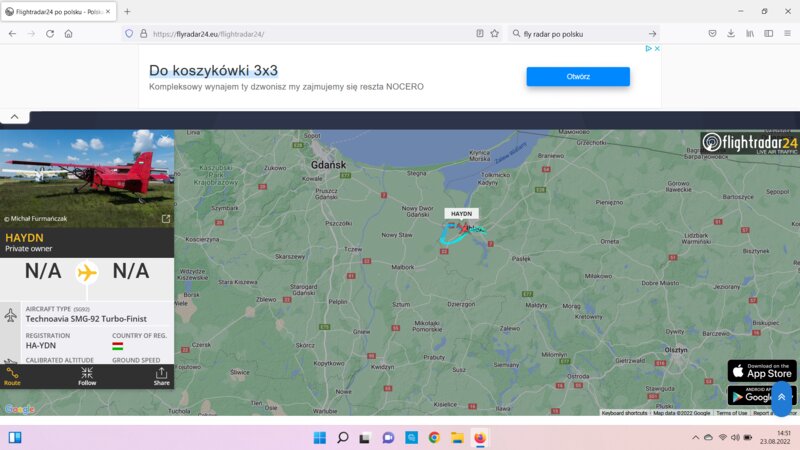Close the Flightradar24 flight details panel
800x450 pixels.
(x=165, y=139)
